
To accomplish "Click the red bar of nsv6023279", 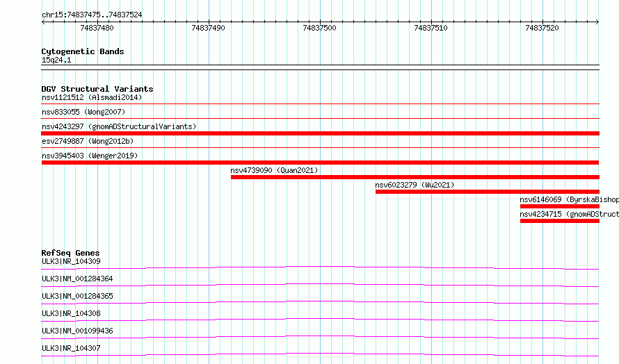I will [x=487, y=192].
